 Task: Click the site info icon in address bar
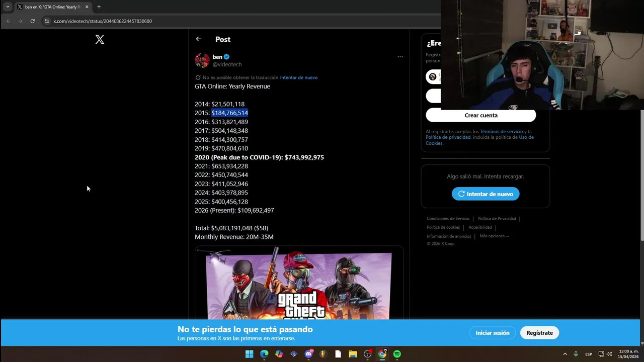pyautogui.click(x=47, y=21)
